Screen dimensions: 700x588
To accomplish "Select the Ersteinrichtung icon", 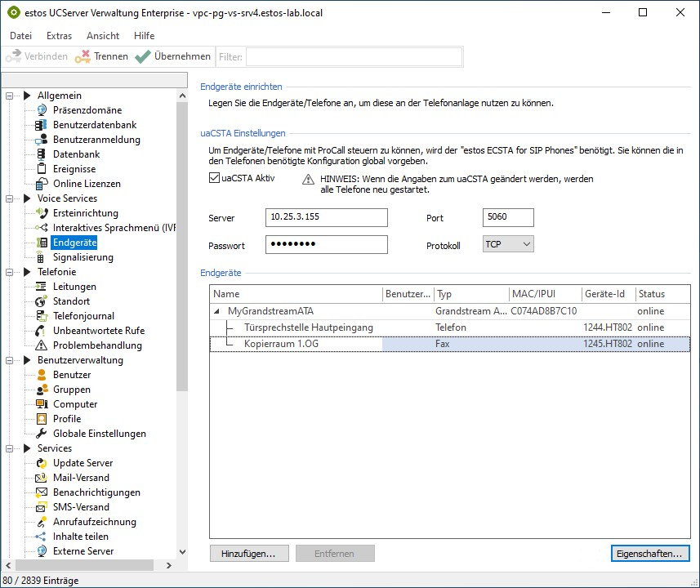I will tap(42, 213).
